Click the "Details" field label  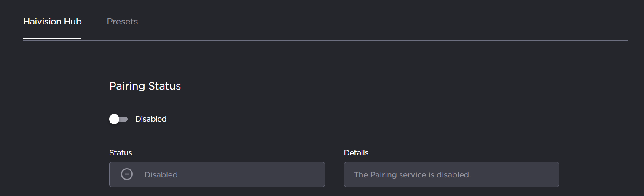[x=356, y=153]
